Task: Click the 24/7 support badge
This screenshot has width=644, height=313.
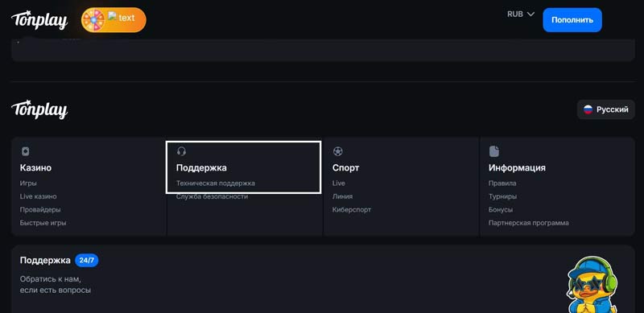Action: 87,261
